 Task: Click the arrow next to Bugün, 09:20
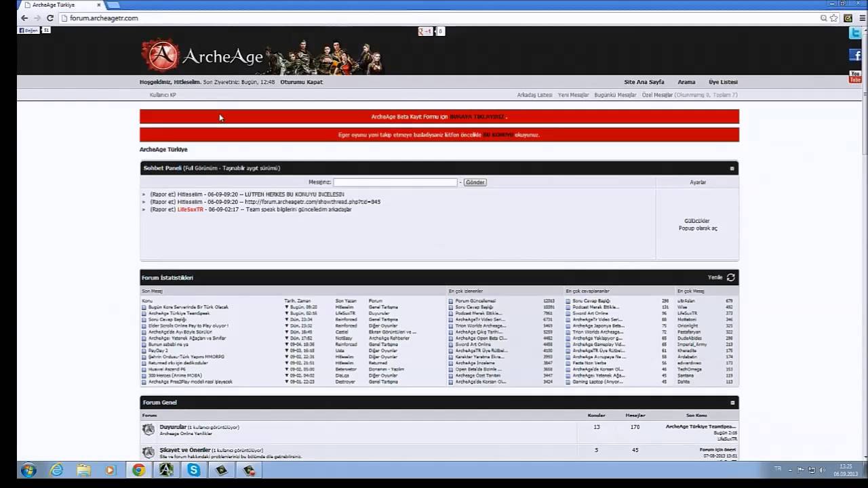coord(287,307)
